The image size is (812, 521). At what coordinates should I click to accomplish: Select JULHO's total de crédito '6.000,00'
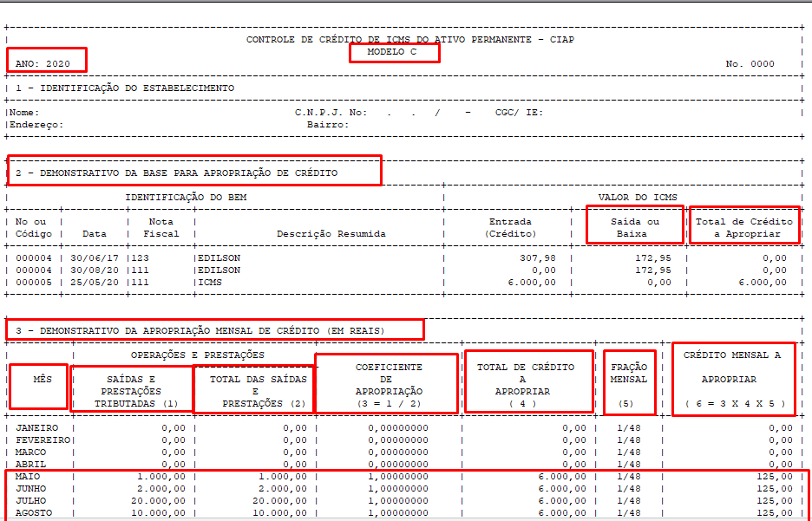tap(562, 501)
